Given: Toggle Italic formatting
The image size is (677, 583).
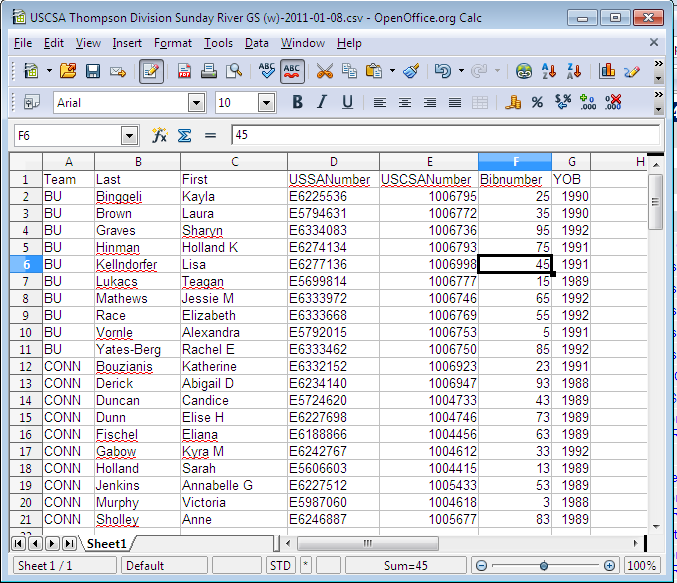Looking at the screenshot, I should pos(322,102).
